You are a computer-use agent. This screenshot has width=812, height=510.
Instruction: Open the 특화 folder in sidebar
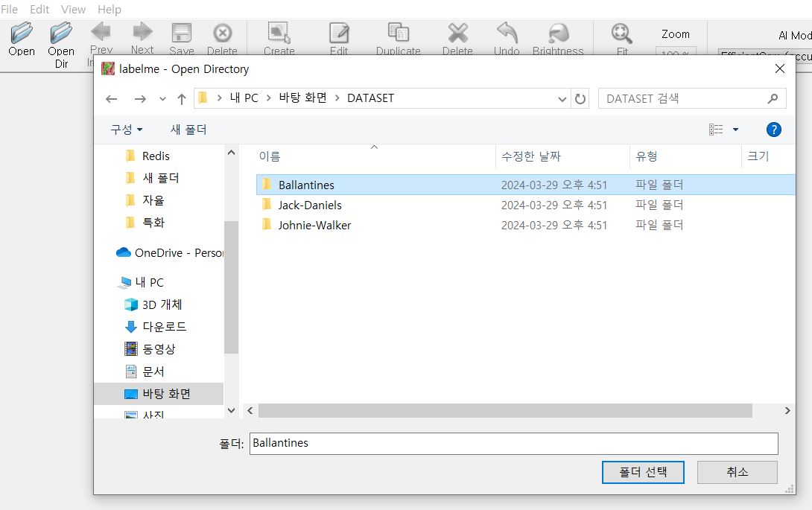(145, 223)
